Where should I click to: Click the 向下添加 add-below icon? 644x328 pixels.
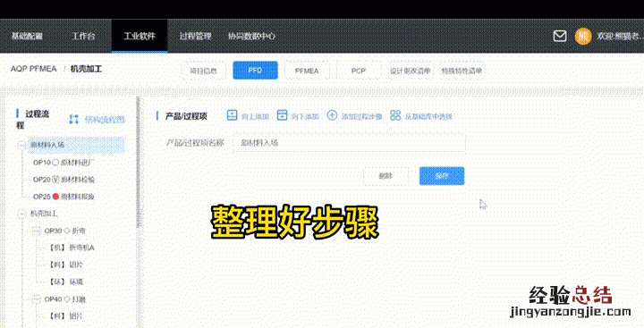click(x=282, y=115)
